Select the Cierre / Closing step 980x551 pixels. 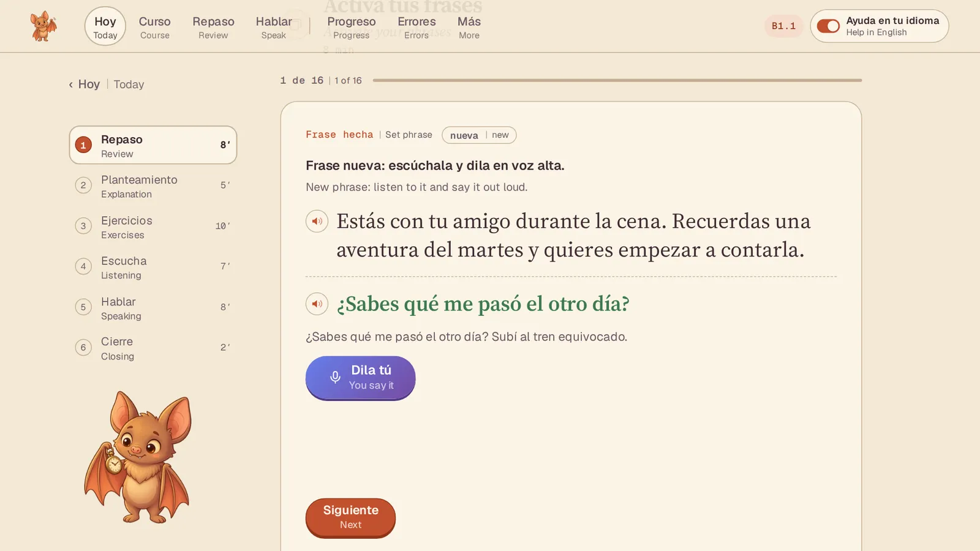(x=153, y=348)
